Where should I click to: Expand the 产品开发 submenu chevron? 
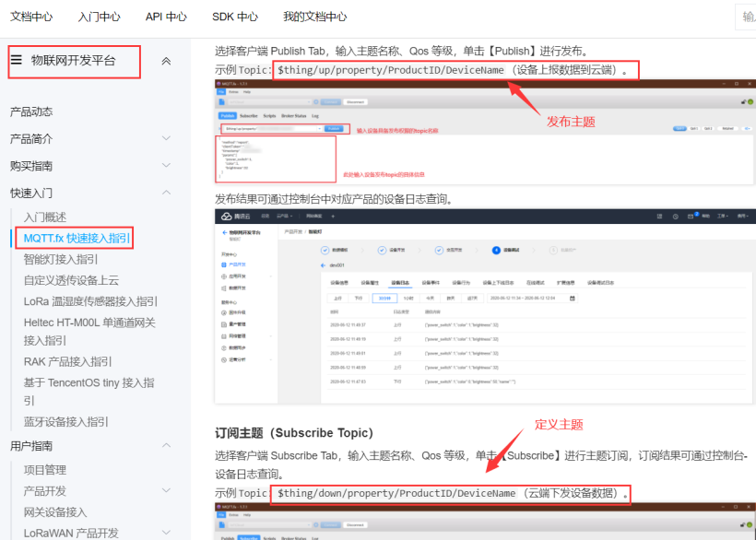click(166, 491)
